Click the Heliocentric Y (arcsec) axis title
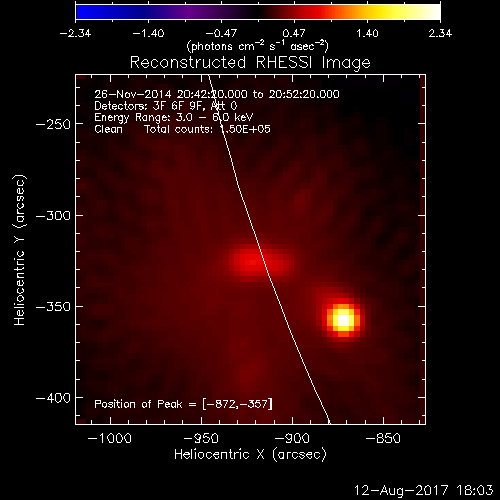500x500 pixels. coord(20,249)
